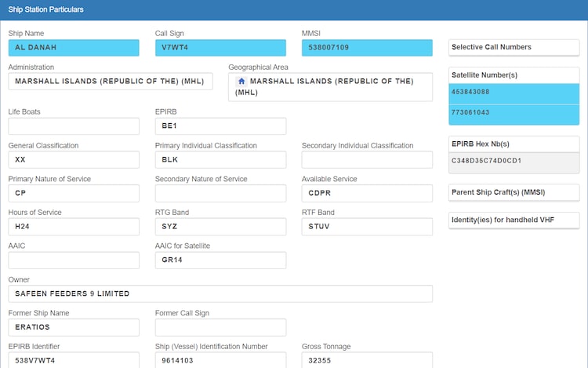The width and height of the screenshot is (588, 368).
Task: Click the home icon in Geographical Area
Action: click(x=241, y=82)
